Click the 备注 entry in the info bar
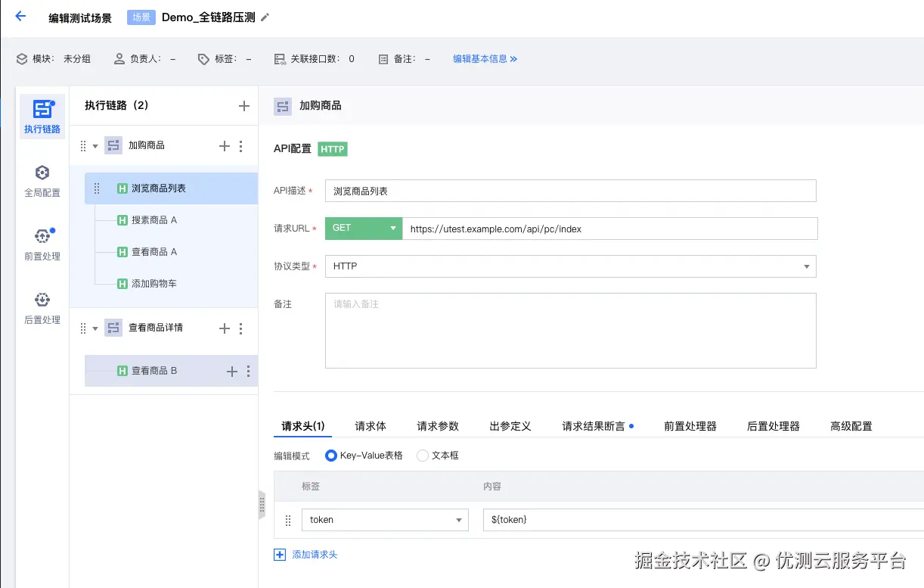The image size is (924, 588). coord(405,59)
